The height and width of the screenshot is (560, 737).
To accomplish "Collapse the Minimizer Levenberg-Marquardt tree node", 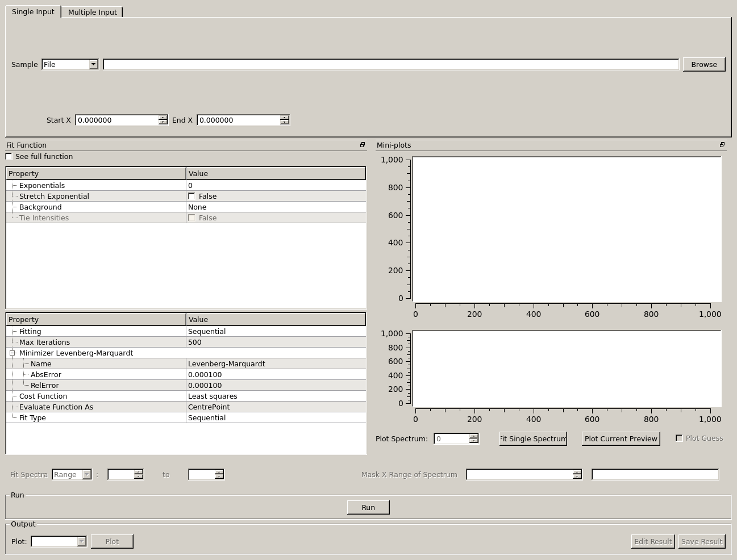I will point(12,353).
